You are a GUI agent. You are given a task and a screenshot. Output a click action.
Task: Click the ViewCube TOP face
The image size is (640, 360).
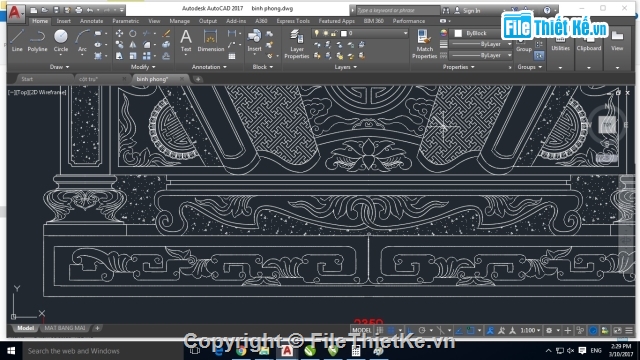607,124
